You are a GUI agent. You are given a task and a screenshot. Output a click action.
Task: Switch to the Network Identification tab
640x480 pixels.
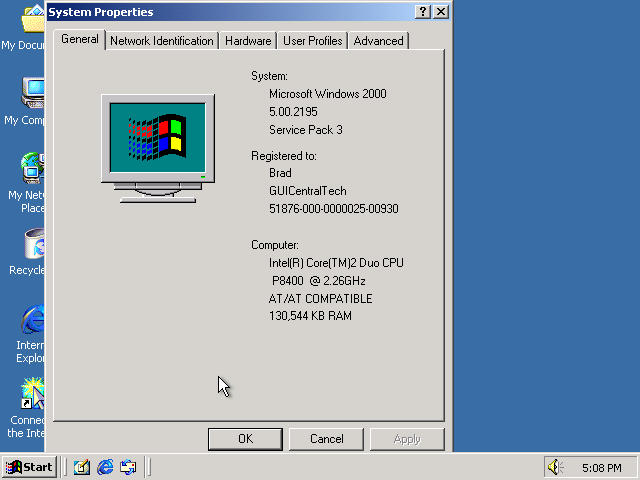click(x=162, y=41)
